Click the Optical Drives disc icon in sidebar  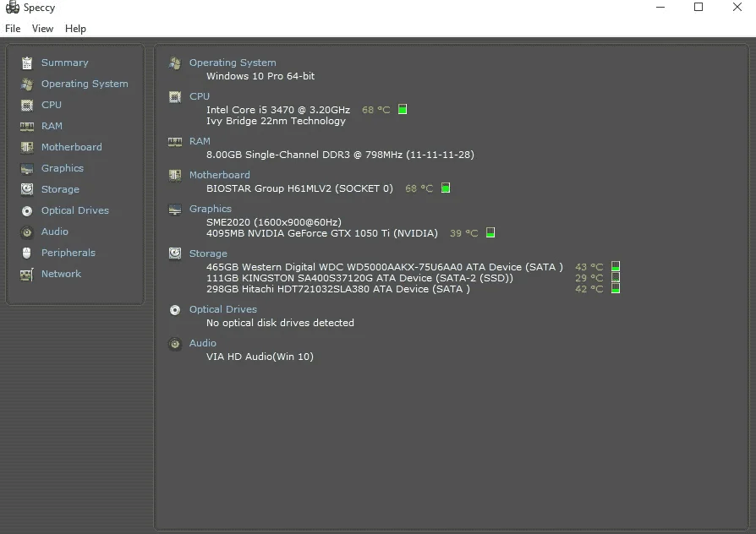point(27,210)
